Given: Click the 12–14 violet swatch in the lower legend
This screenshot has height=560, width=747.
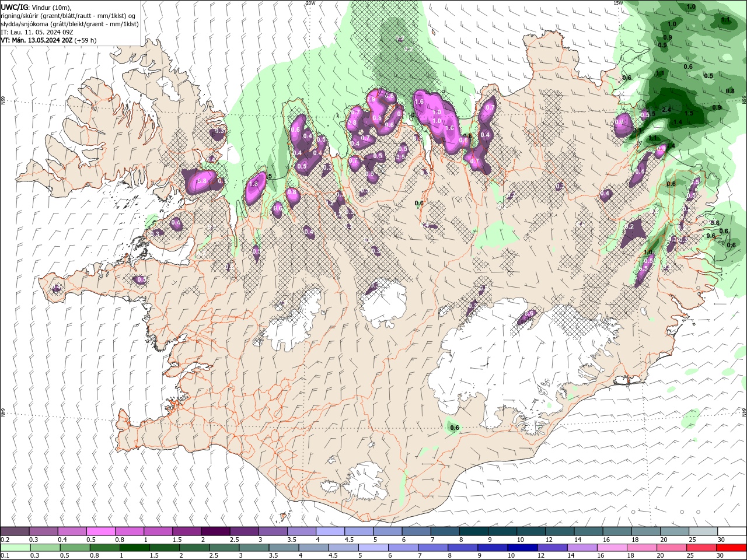Looking at the screenshot, I should pyautogui.click(x=553, y=548).
